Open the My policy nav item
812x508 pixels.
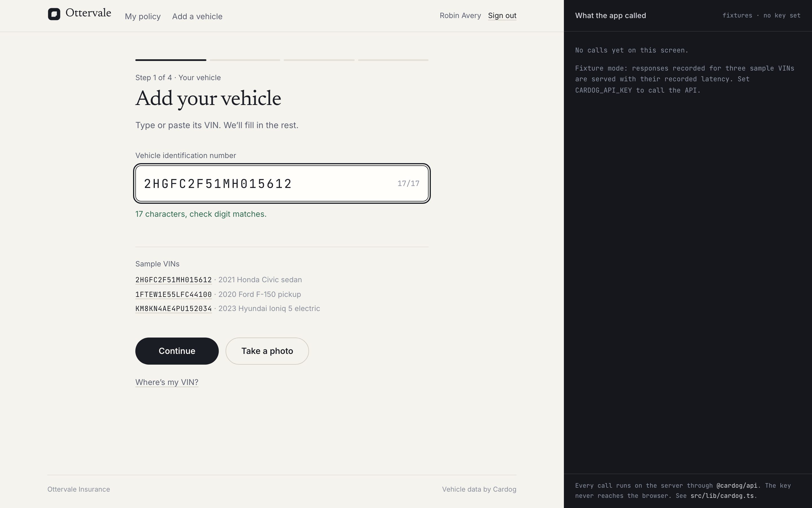click(143, 16)
